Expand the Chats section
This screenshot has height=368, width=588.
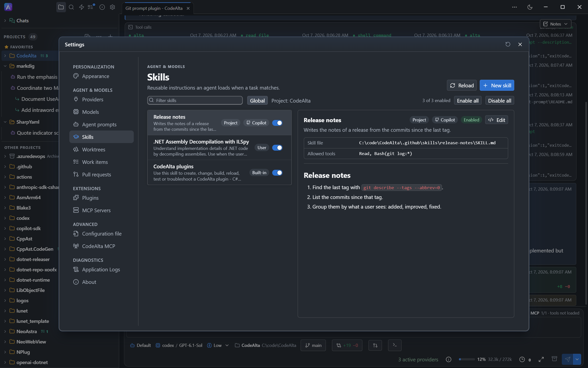5,21
